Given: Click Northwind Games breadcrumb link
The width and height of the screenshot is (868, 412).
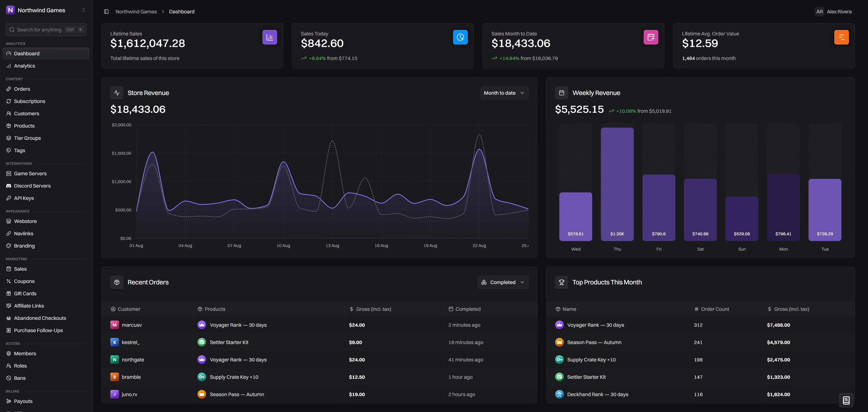Looking at the screenshot, I should tap(136, 12).
